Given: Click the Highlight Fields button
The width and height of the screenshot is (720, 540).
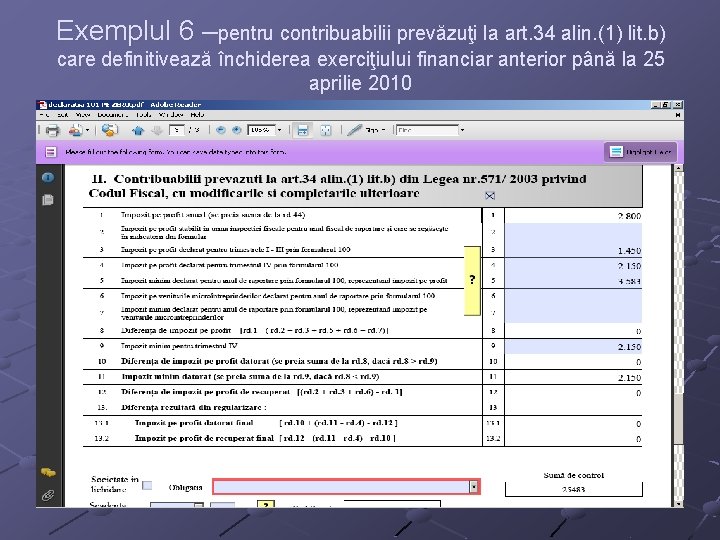Looking at the screenshot, I should click(x=640, y=152).
